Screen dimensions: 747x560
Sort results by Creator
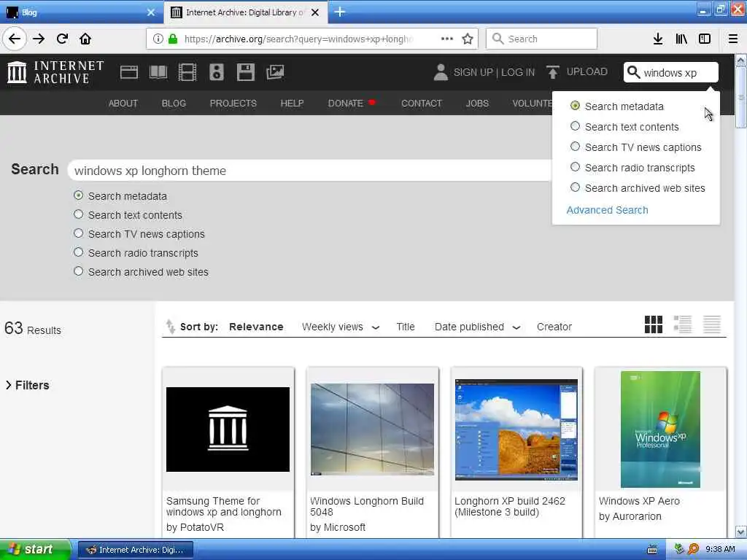click(x=554, y=327)
